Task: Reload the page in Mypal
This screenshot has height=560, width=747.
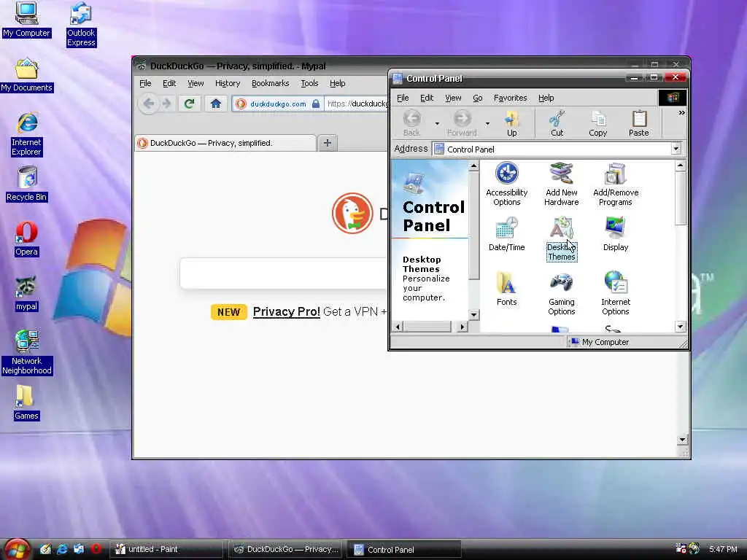Action: (189, 104)
